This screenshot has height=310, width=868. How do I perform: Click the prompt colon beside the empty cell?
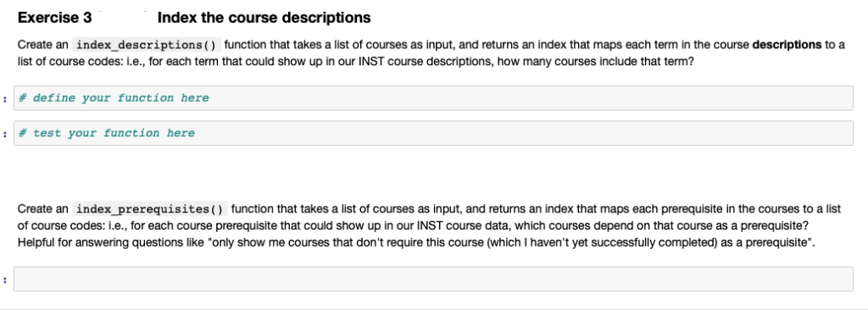click(x=5, y=280)
